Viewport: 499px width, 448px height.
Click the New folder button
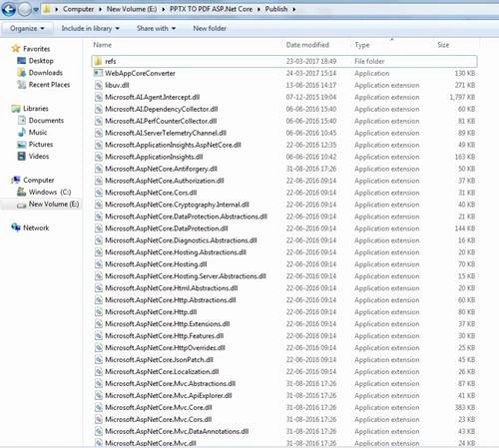coord(210,28)
